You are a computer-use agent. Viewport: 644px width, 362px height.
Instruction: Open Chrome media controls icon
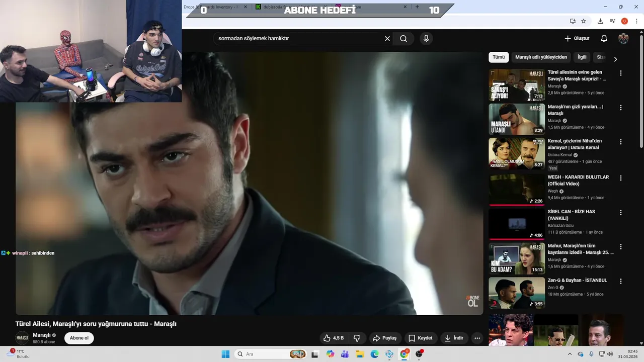(x=612, y=21)
